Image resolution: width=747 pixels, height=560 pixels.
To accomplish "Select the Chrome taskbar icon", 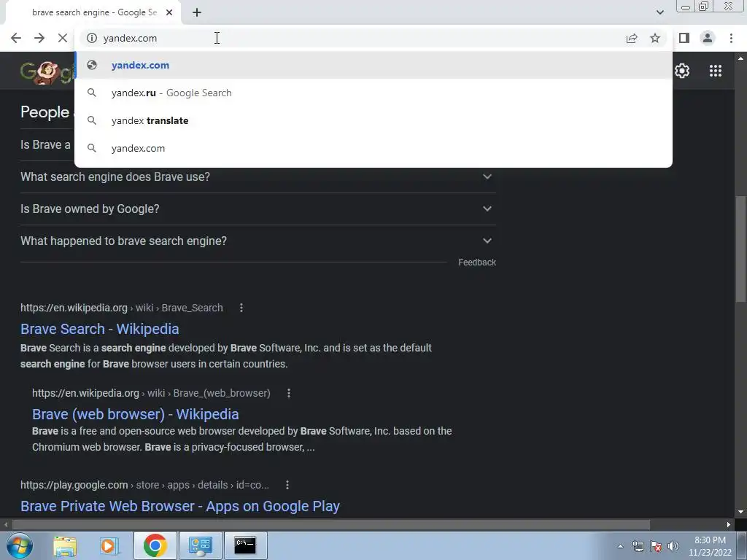I will [x=155, y=545].
